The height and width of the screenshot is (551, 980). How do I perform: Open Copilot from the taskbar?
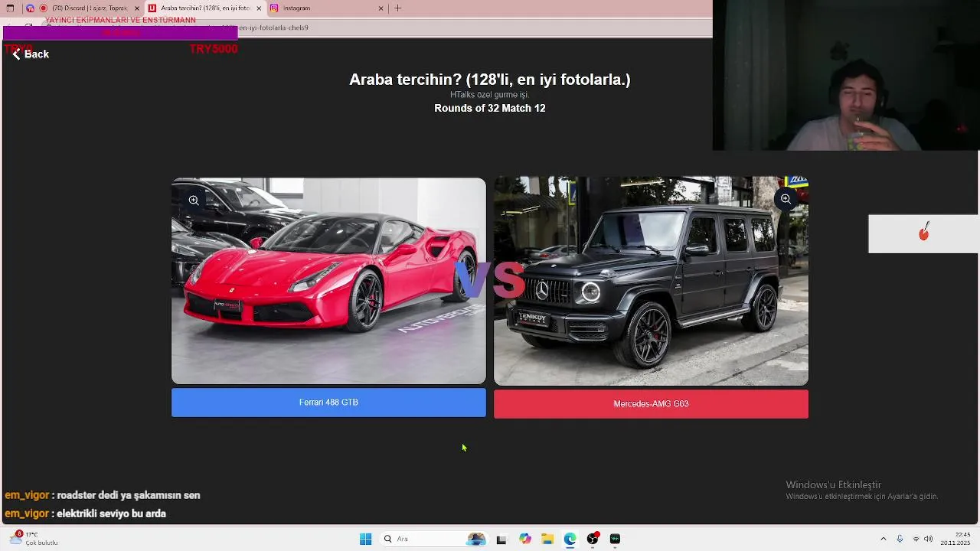[x=524, y=540]
